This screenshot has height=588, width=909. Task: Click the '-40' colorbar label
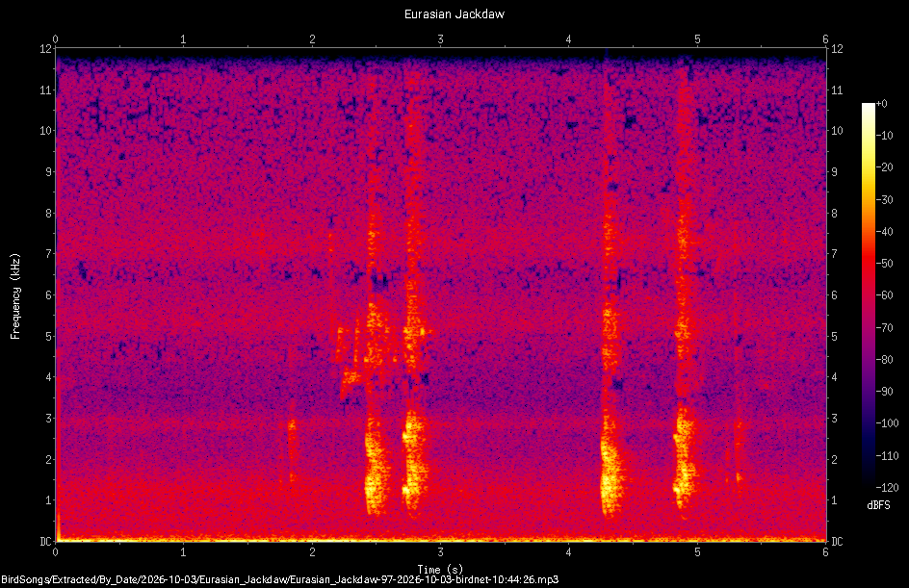click(884, 232)
